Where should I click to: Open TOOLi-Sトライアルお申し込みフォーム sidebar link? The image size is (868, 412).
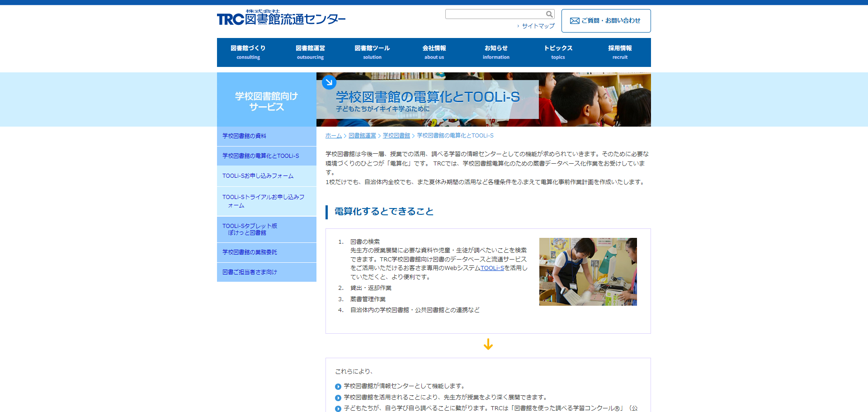pos(267,201)
